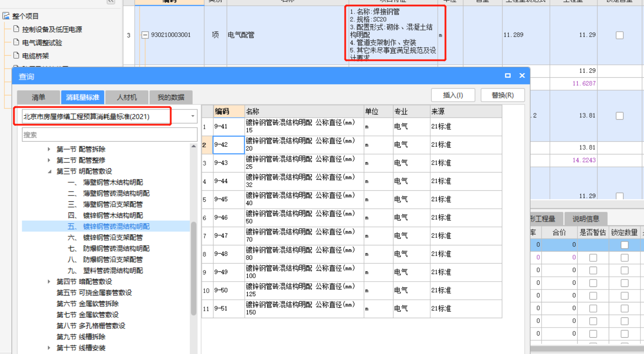Select 第七节 金属软管敷设 tree item
Image resolution: width=644 pixels, height=354 pixels.
(87, 315)
